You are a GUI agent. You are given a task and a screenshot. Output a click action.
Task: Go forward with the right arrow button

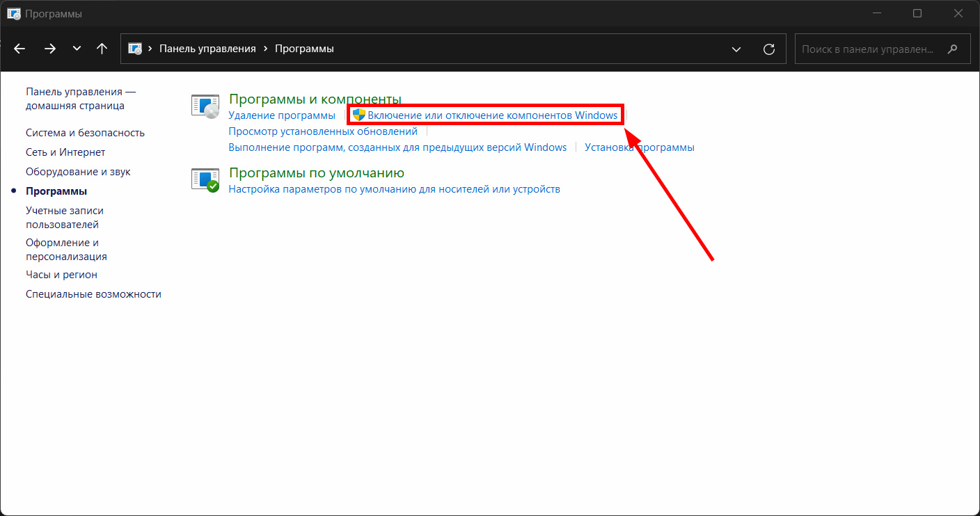tap(49, 49)
